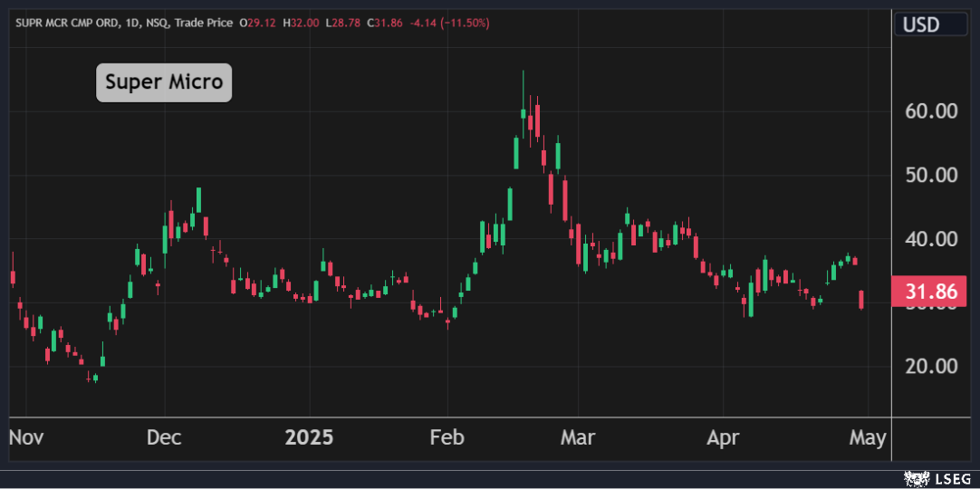
Task: Select the red 31.86 current price tag
Action: (x=930, y=292)
